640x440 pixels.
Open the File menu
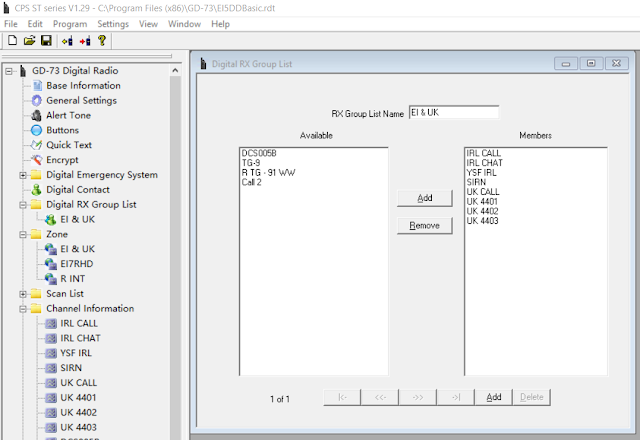tap(11, 24)
